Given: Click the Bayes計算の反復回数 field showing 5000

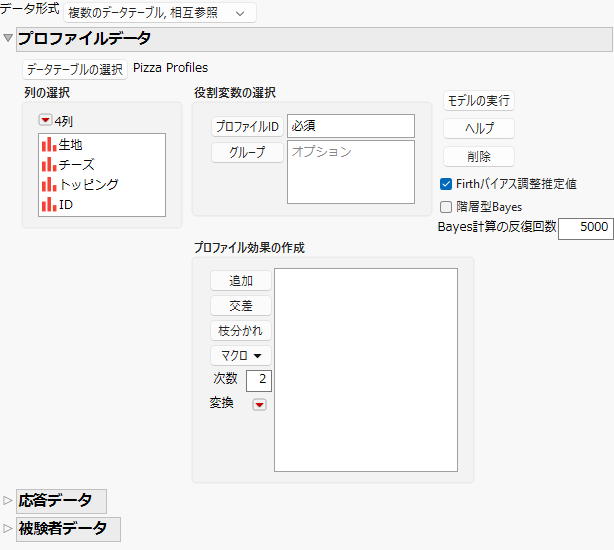Looking at the screenshot, I should pos(585,228).
